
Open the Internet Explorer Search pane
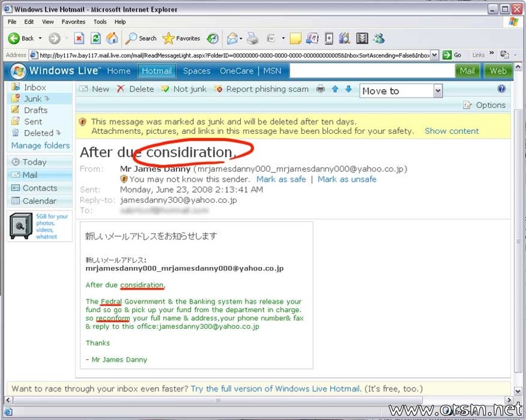(140, 39)
